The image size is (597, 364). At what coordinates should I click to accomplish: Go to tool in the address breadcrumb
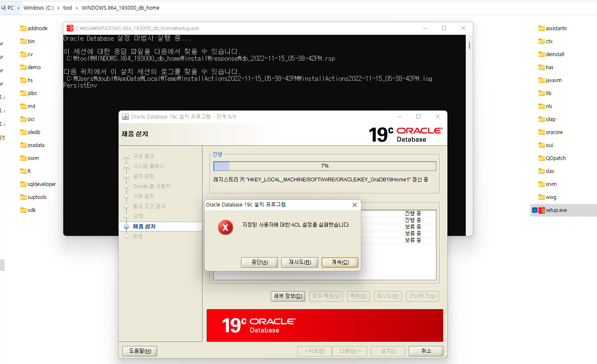67,8
